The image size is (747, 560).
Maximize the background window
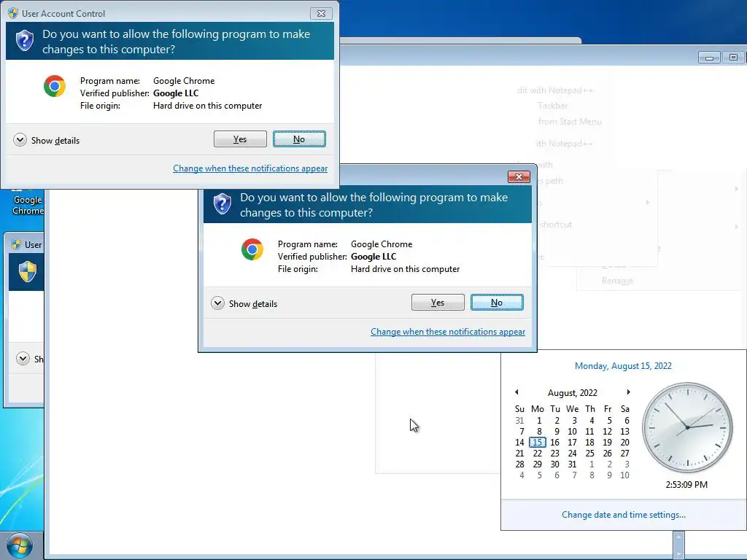[733, 58]
